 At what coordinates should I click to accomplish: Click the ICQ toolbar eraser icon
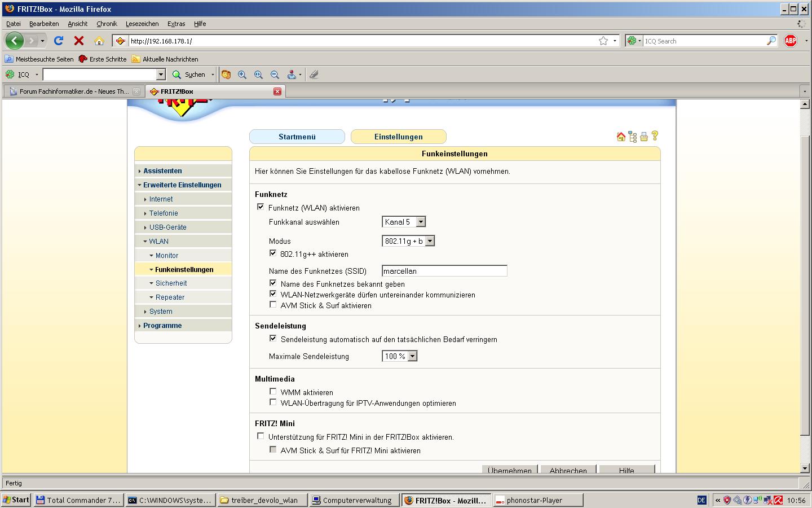click(x=314, y=75)
